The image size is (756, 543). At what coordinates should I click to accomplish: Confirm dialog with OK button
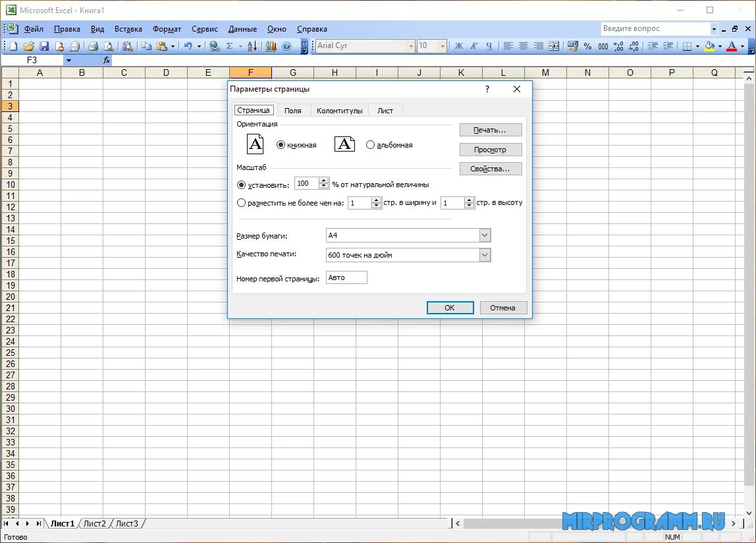tap(450, 308)
